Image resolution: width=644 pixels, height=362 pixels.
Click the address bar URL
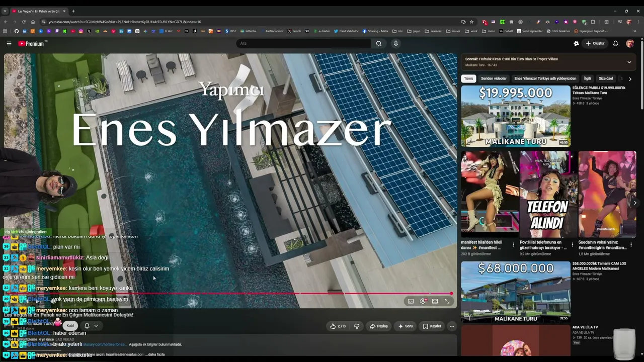point(125,22)
